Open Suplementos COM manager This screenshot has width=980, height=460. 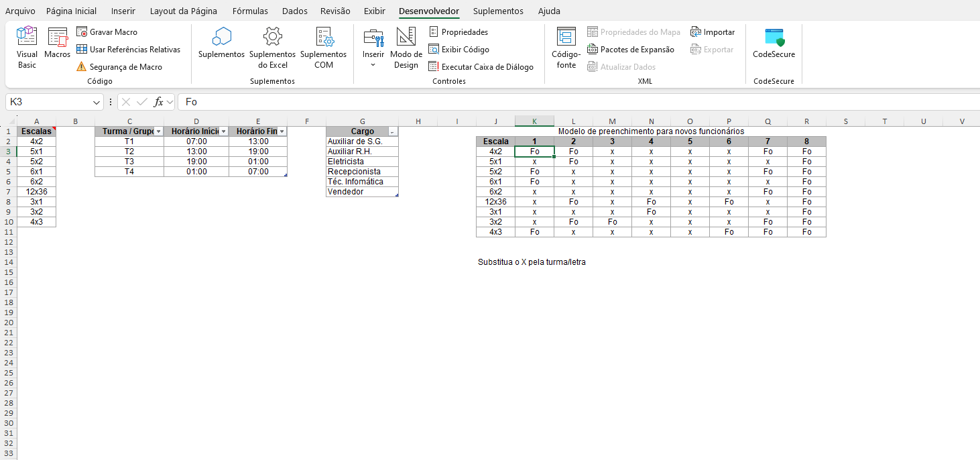[x=323, y=47]
